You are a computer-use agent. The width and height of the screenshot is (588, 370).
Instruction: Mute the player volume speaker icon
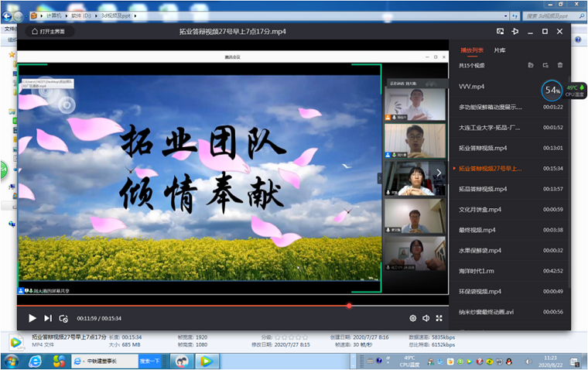[426, 318]
